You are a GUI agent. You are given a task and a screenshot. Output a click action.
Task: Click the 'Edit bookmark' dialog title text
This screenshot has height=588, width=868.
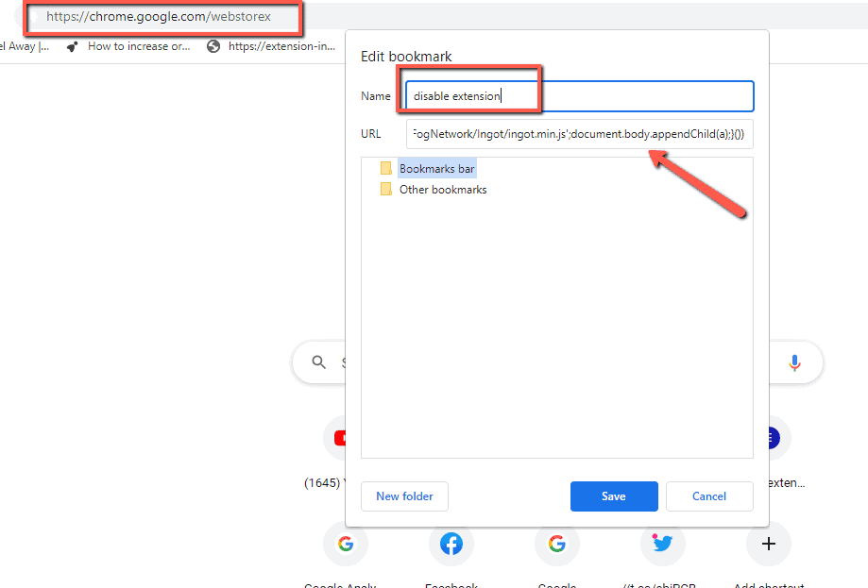pyautogui.click(x=406, y=57)
